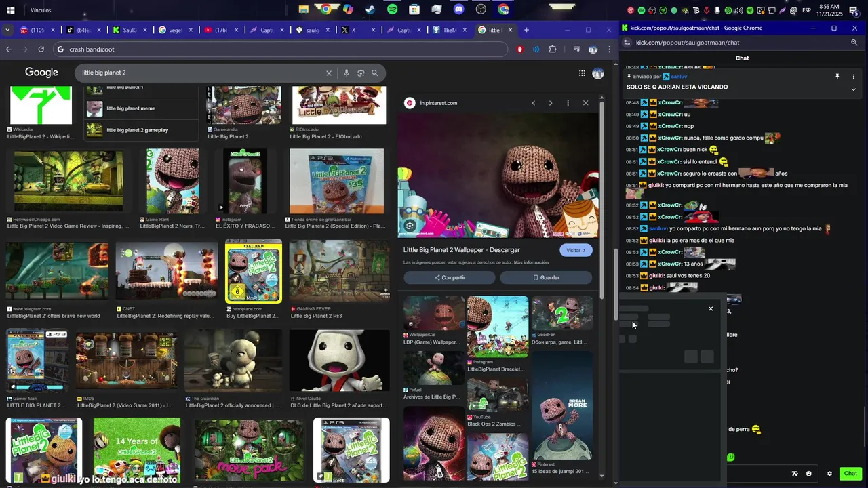This screenshot has width=868, height=488.
Task: Show next image in the preview panel
Action: coord(551,103)
